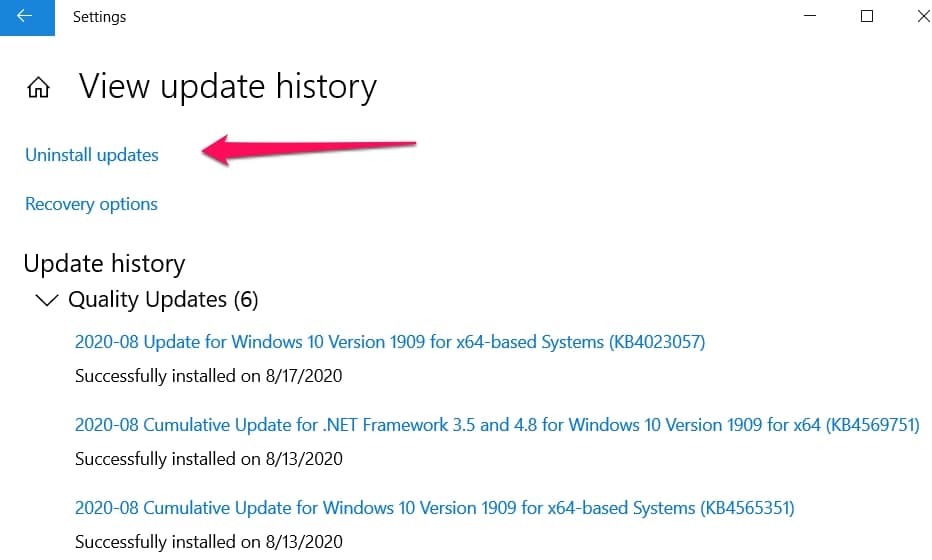Open the .NET Framework KB4569751 update link

pyautogui.click(x=497, y=425)
